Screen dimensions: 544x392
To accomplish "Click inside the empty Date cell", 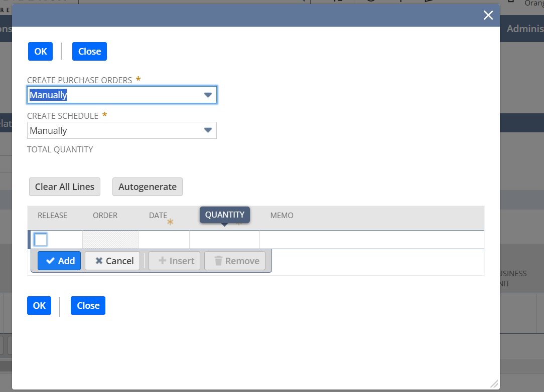I will point(164,240).
